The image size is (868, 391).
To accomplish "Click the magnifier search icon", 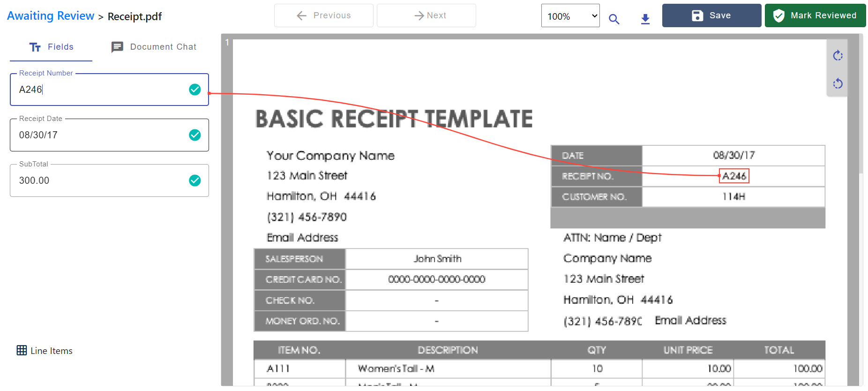I will tap(614, 19).
